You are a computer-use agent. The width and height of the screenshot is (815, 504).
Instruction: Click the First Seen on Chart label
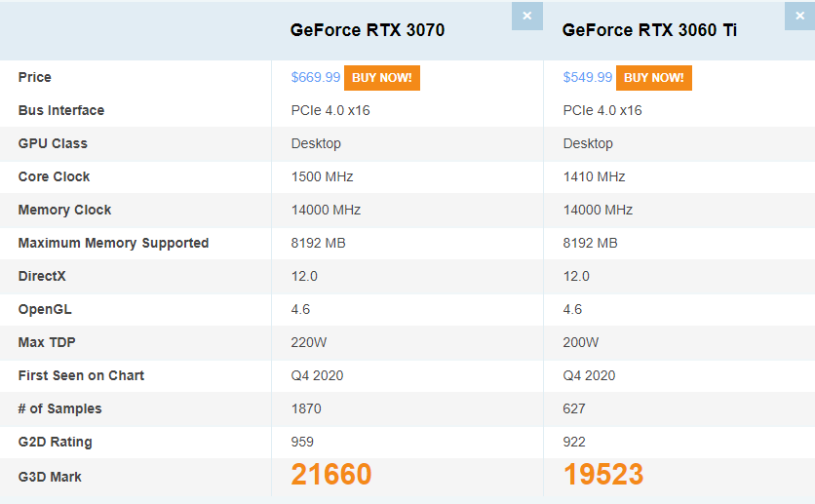[x=81, y=375]
